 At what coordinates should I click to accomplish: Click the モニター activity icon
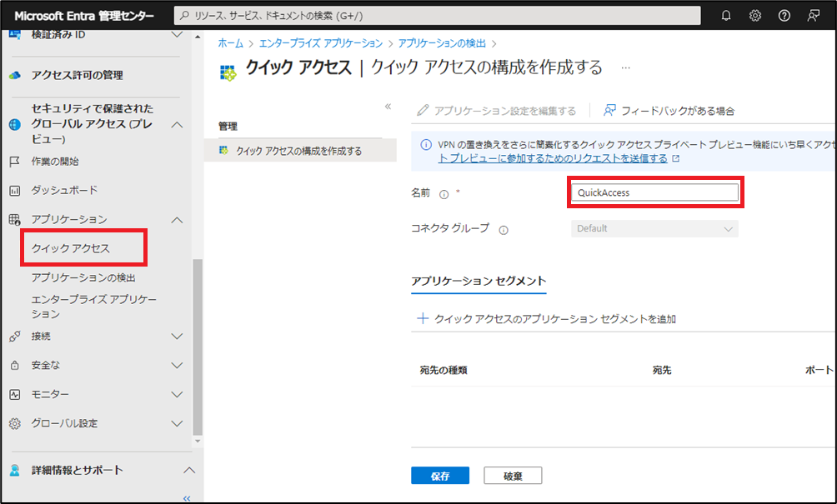point(15,394)
